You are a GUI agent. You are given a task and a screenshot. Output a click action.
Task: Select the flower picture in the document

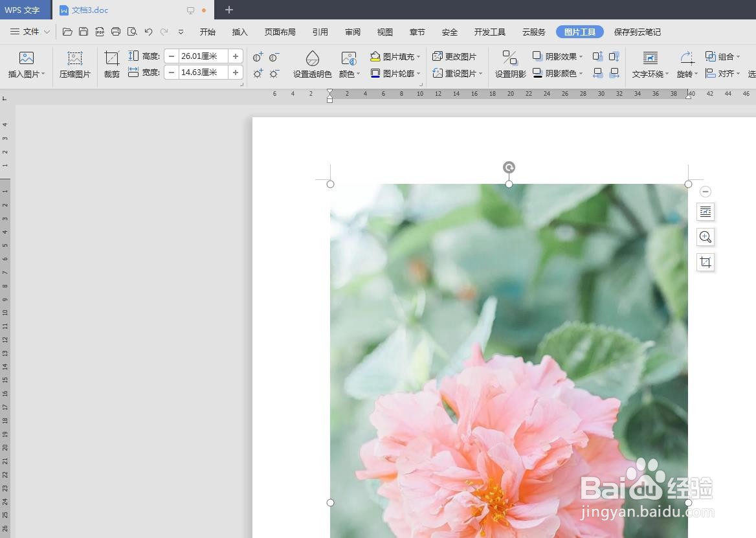pyautogui.click(x=509, y=361)
